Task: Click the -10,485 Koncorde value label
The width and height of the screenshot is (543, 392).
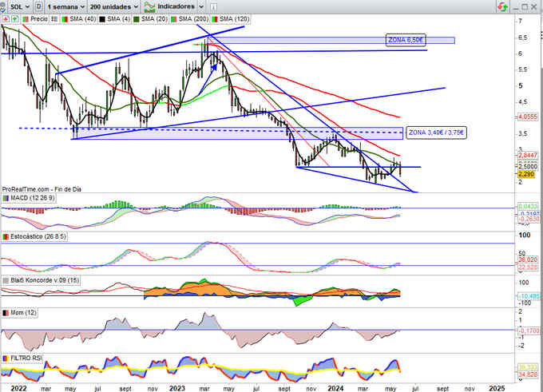Action: tap(528, 296)
